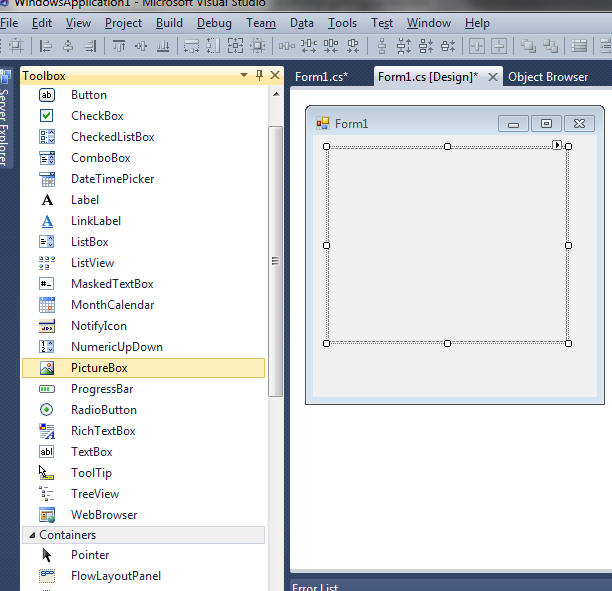
Task: Select the NotifyIcon control in Toolbox
Action: click(x=98, y=326)
